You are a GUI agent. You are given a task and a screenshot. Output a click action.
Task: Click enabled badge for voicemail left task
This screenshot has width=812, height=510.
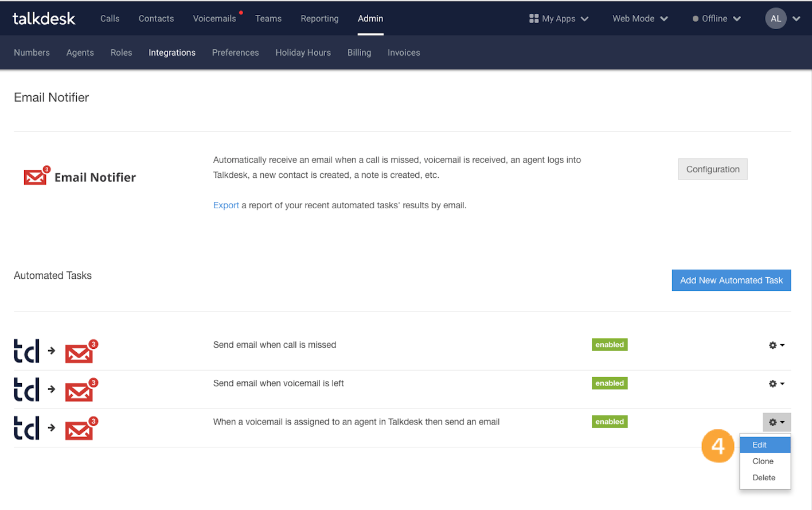coord(610,383)
